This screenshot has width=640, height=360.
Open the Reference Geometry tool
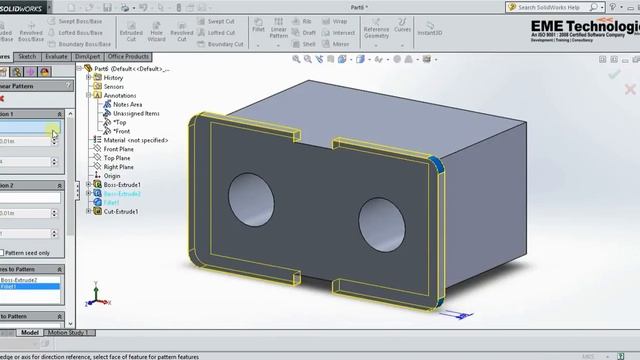(x=376, y=29)
